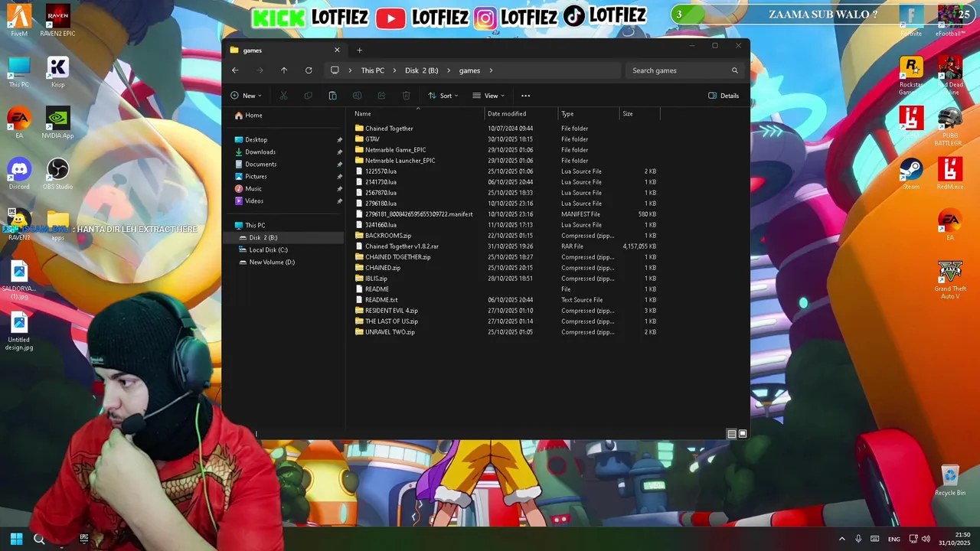Expand chevron after Disk 2 (B:) in address bar
The height and width of the screenshot is (551, 980).
coord(449,70)
